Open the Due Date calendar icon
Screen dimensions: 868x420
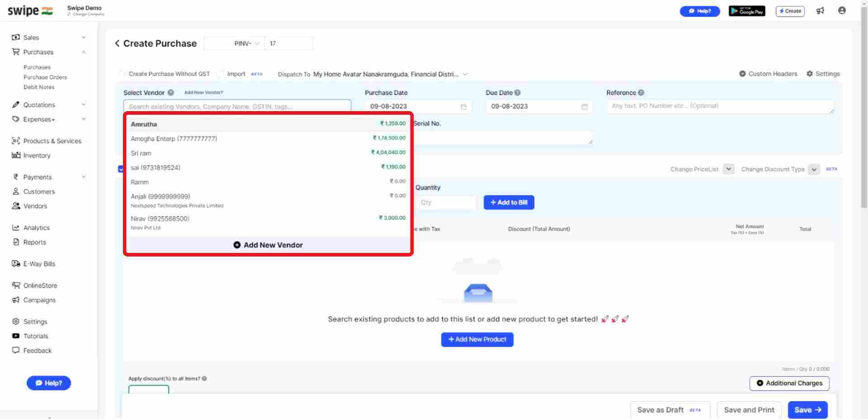(x=584, y=107)
